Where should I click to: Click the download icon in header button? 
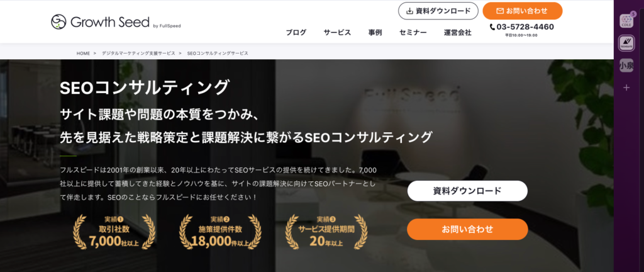point(409,11)
